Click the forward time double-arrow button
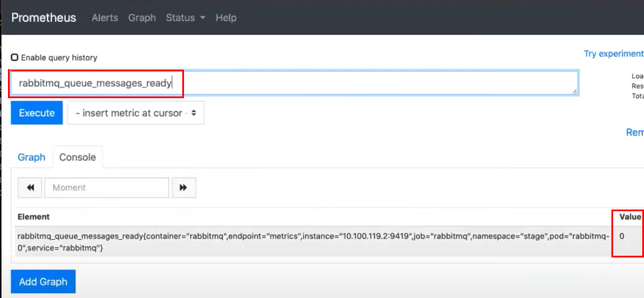This screenshot has width=644, height=298. pyautogui.click(x=183, y=188)
